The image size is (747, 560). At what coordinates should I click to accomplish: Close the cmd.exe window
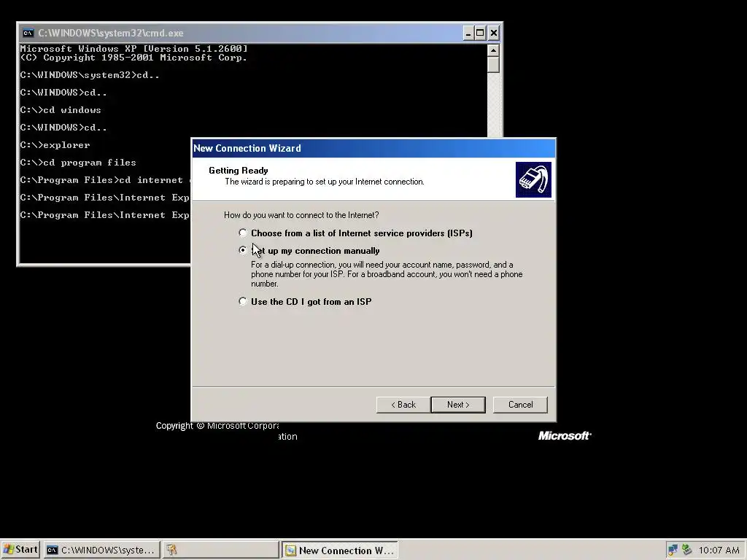(494, 33)
